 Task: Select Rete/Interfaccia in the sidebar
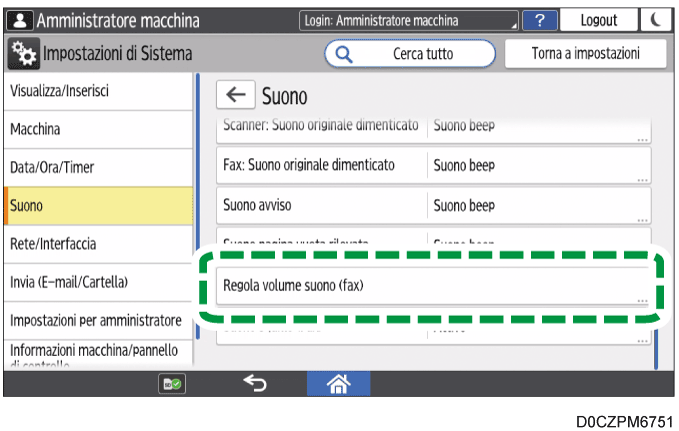click(x=96, y=244)
